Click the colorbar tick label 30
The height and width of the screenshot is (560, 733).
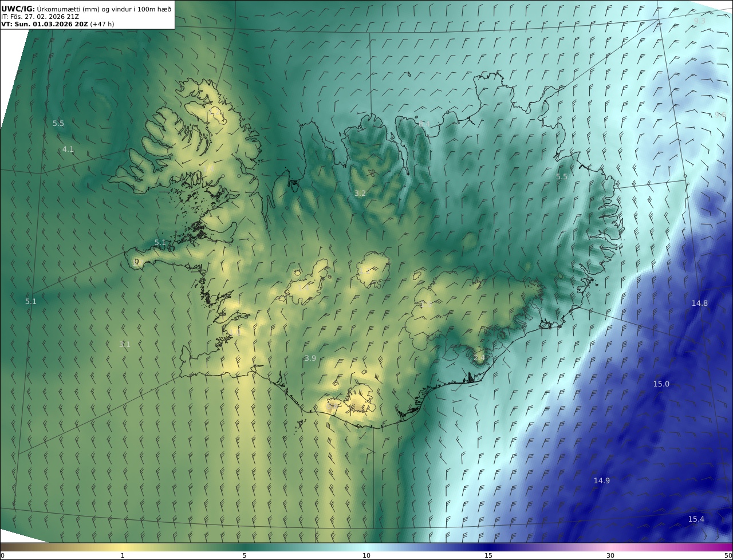pos(610,555)
